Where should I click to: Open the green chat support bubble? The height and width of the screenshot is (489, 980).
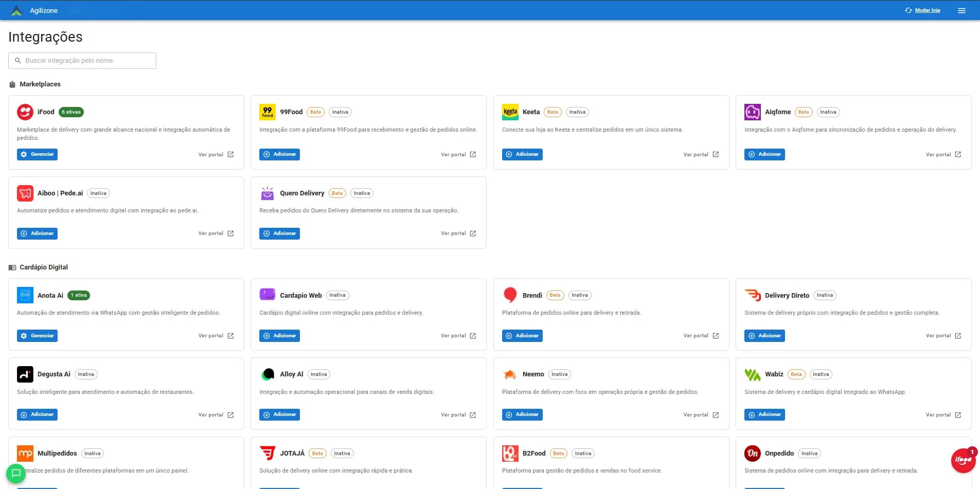pyautogui.click(x=16, y=473)
